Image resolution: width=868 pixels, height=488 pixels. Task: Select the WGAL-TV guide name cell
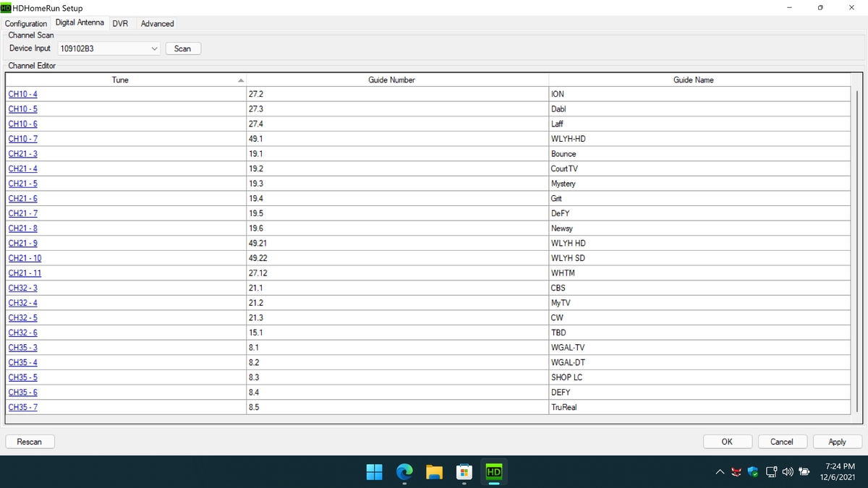tap(699, 348)
